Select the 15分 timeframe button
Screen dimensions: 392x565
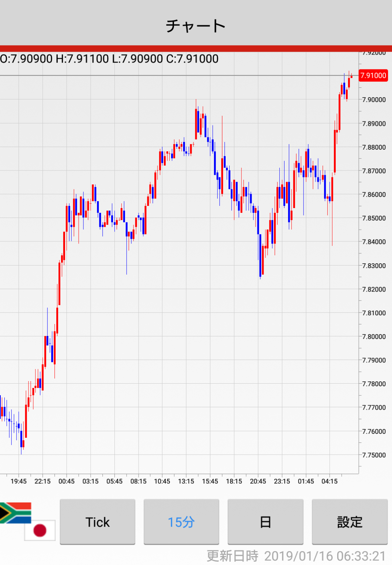(x=181, y=522)
